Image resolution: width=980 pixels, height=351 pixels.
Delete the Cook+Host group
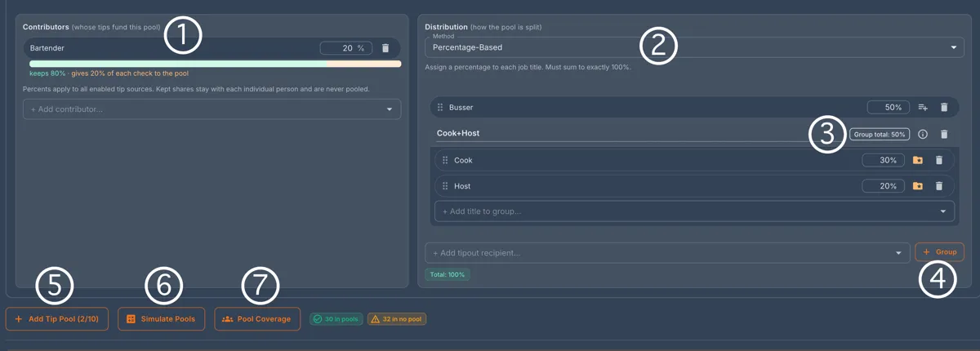point(944,134)
